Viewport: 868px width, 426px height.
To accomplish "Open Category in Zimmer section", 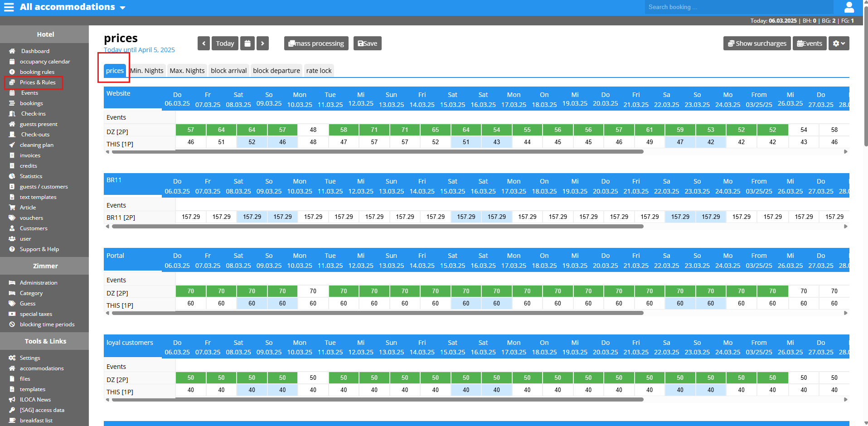I will tap(31, 293).
